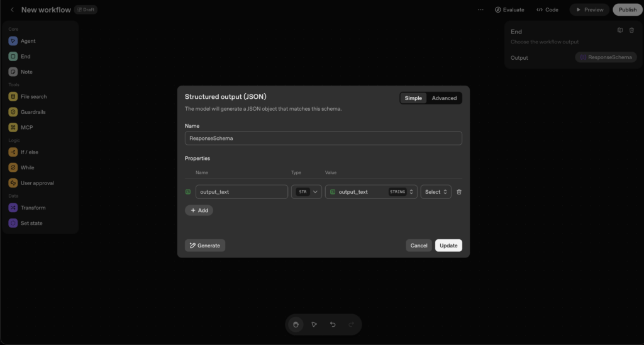The image size is (644, 345).
Task: Open the output_text value selector
Action: [371, 192]
